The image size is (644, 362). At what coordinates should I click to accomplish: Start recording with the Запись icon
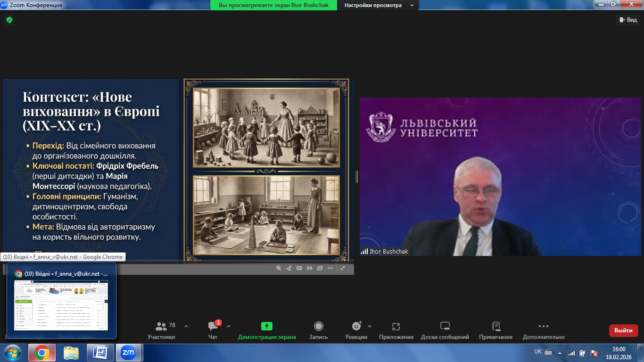click(x=318, y=330)
